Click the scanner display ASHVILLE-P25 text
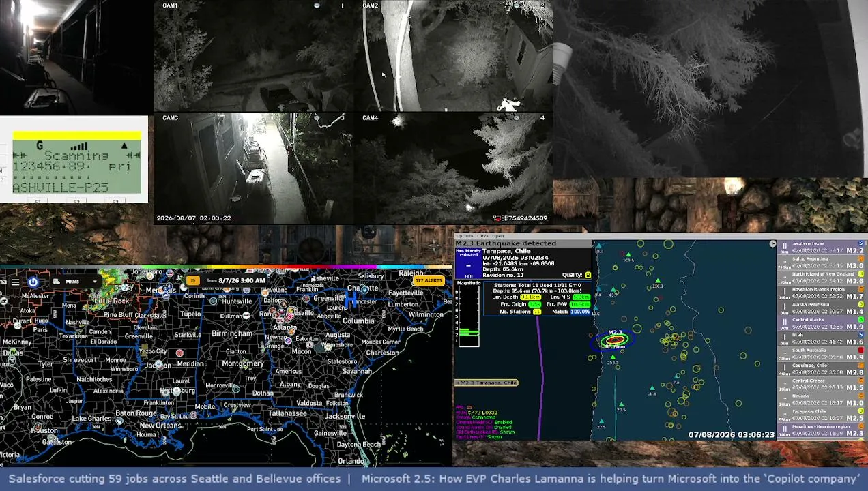Viewport: 868px width, 491px height. 60,188
